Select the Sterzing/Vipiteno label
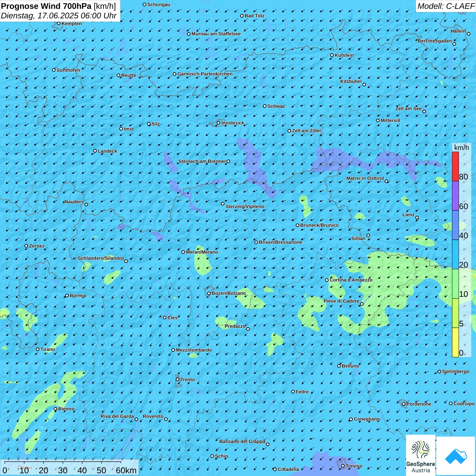This screenshot has height=476, width=476. click(245, 206)
